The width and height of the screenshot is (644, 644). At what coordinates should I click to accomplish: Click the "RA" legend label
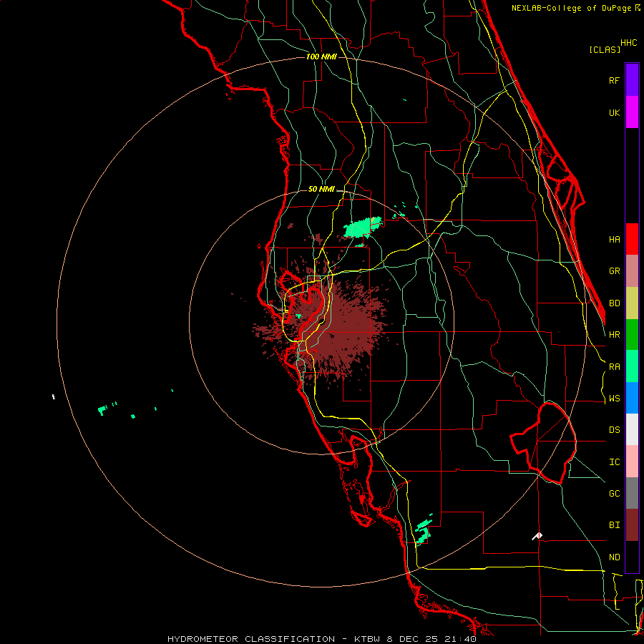[x=614, y=366]
